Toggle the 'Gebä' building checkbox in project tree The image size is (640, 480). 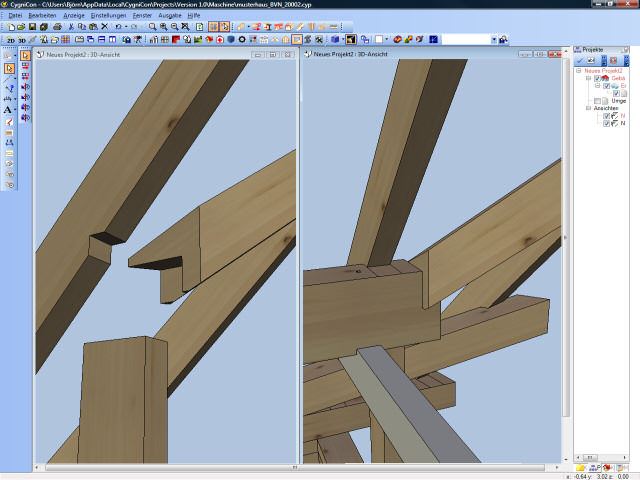(598, 78)
